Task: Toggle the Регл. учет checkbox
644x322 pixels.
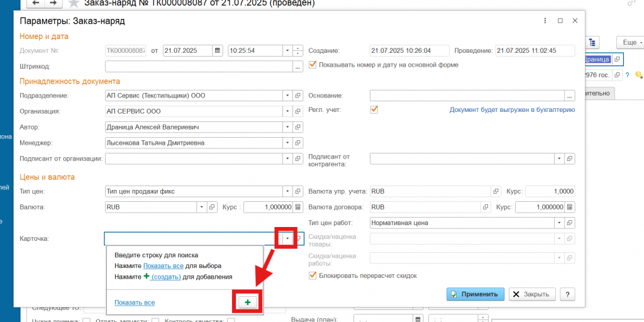Action: point(374,109)
